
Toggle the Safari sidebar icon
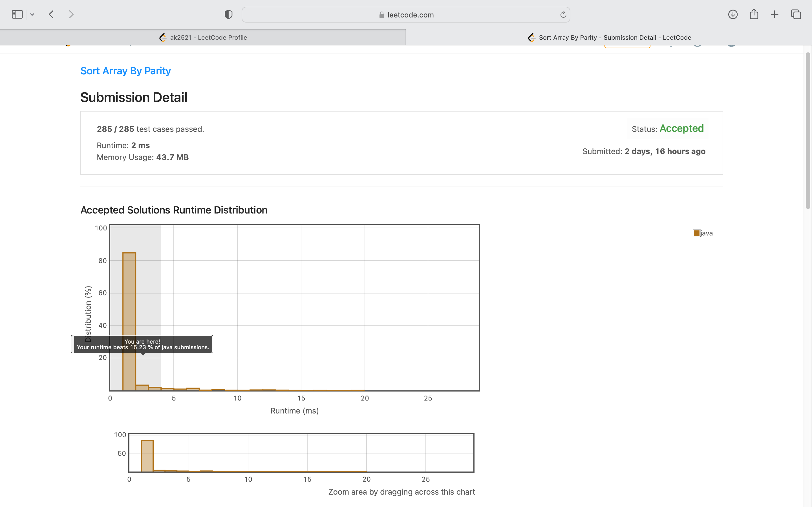click(17, 14)
